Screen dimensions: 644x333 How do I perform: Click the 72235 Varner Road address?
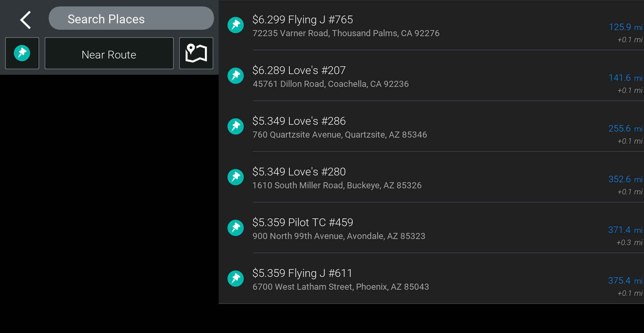346,33
